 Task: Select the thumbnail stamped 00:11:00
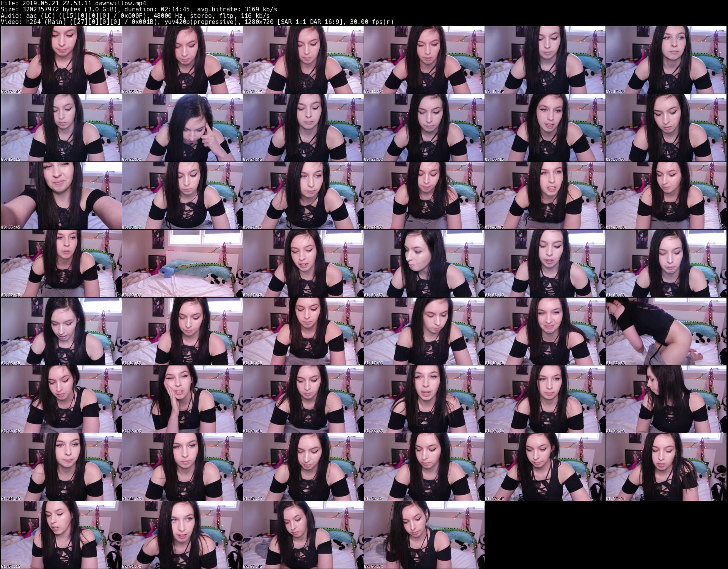pyautogui.click(x=424, y=60)
